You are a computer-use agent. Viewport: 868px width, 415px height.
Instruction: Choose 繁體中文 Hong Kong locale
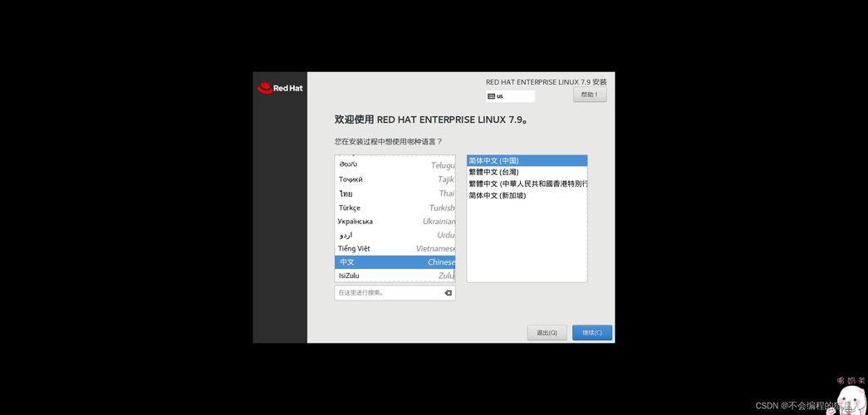[527, 183]
